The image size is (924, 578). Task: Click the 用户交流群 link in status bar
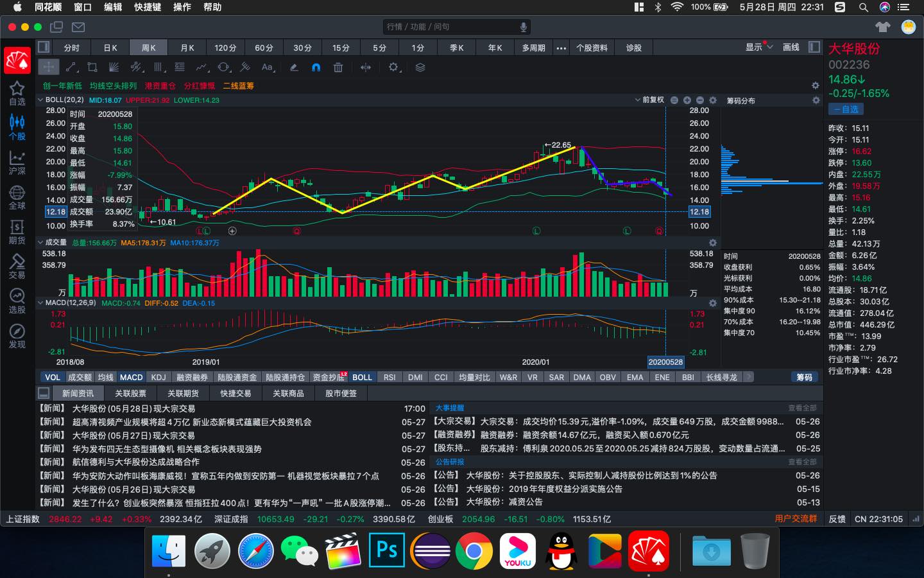[796, 519]
